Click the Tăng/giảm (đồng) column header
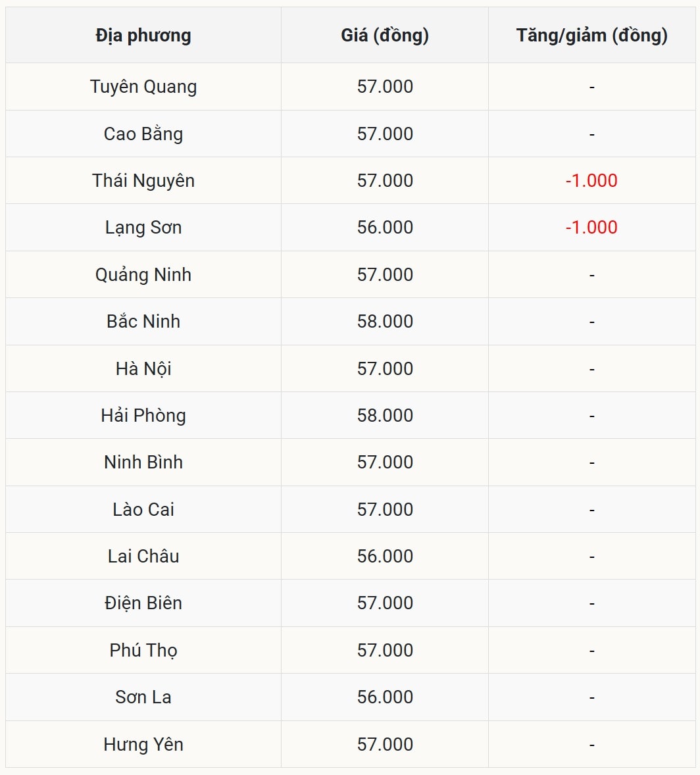 [x=591, y=36]
